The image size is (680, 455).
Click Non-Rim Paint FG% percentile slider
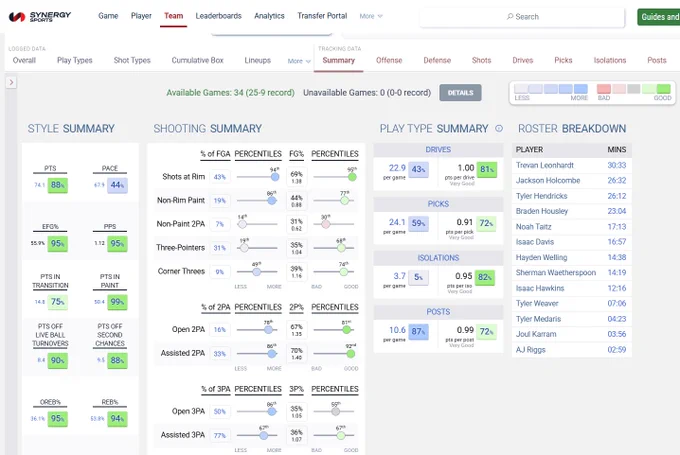point(334,200)
